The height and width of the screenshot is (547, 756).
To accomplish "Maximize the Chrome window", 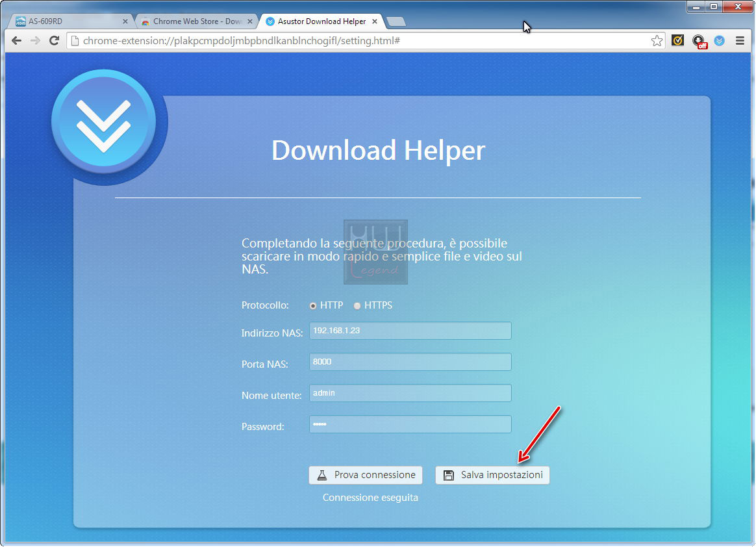I will coord(714,6).
